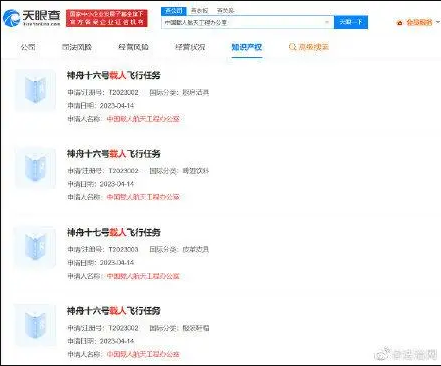Click T2023002 number in 啤酒饮料 result

[x=123, y=171]
